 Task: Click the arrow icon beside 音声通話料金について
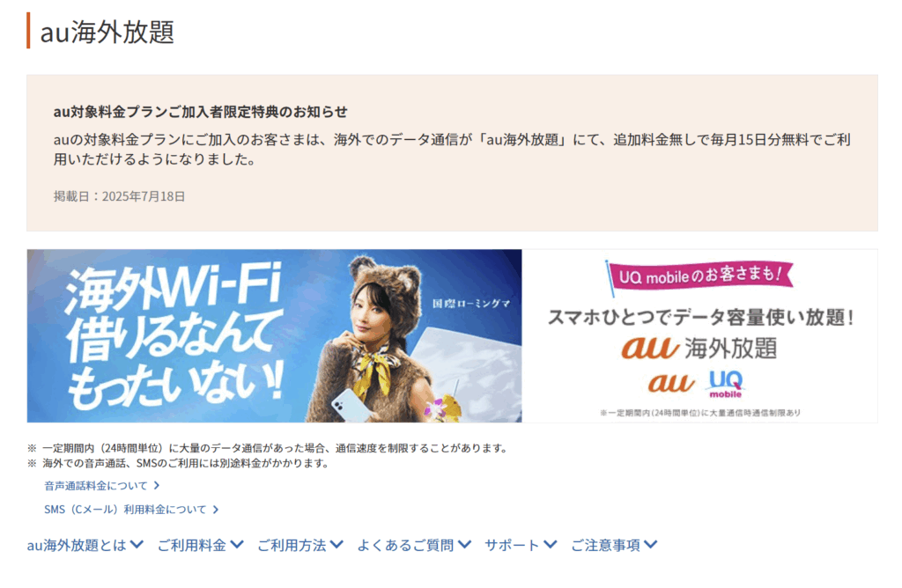point(157,486)
